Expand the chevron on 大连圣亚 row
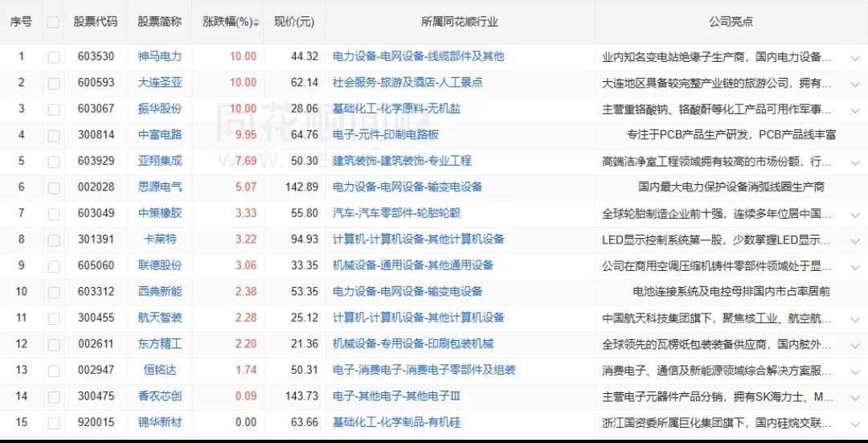This screenshot has height=443, width=868. [x=854, y=83]
